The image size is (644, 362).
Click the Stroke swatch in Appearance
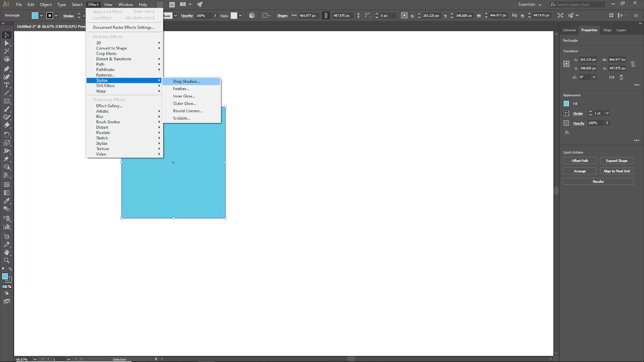point(566,113)
